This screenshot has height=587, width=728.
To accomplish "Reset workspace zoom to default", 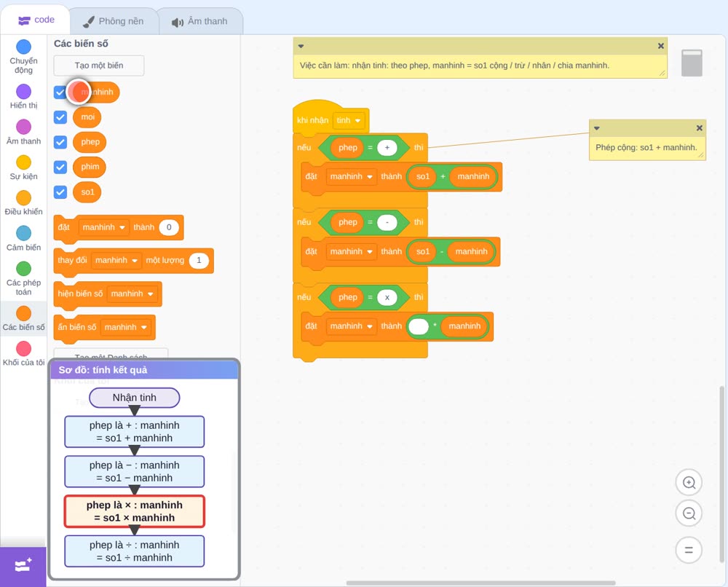I will tap(689, 551).
